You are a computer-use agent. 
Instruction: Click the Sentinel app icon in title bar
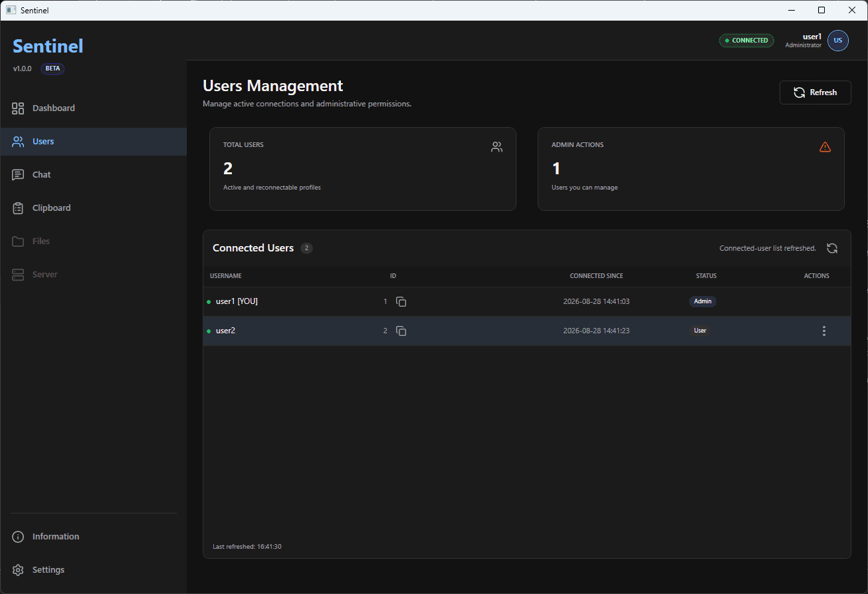pos(11,10)
